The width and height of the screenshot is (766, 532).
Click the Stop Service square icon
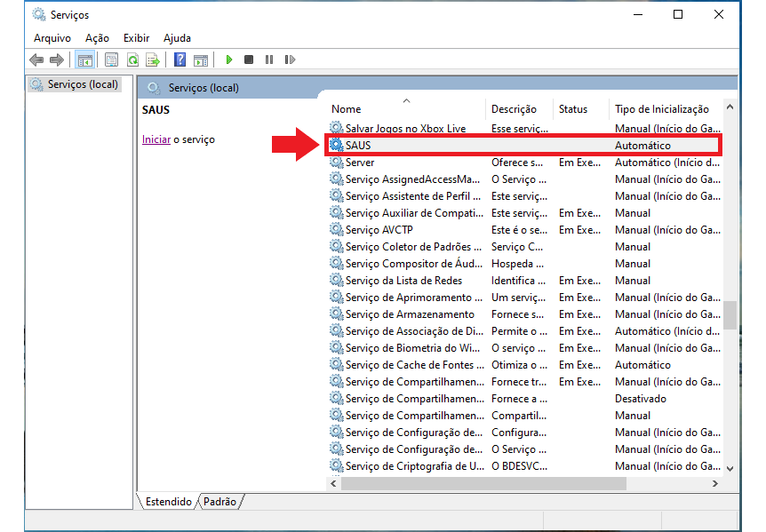(x=249, y=60)
